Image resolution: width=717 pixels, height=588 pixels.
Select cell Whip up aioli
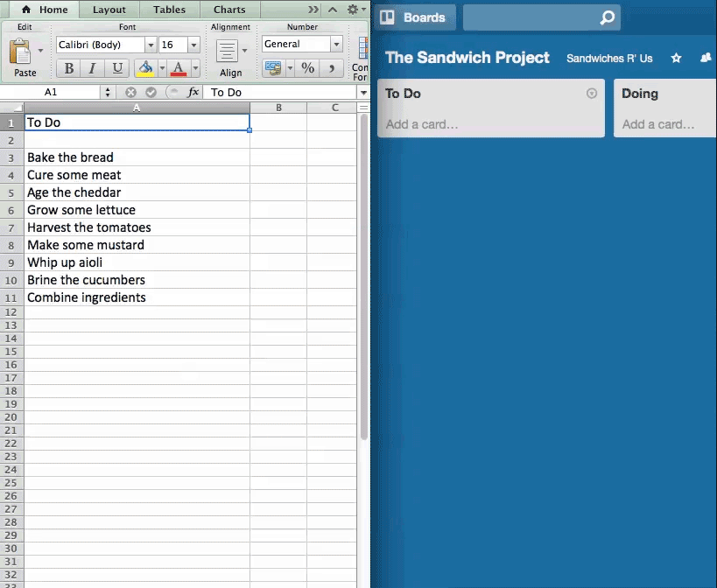coord(137,262)
